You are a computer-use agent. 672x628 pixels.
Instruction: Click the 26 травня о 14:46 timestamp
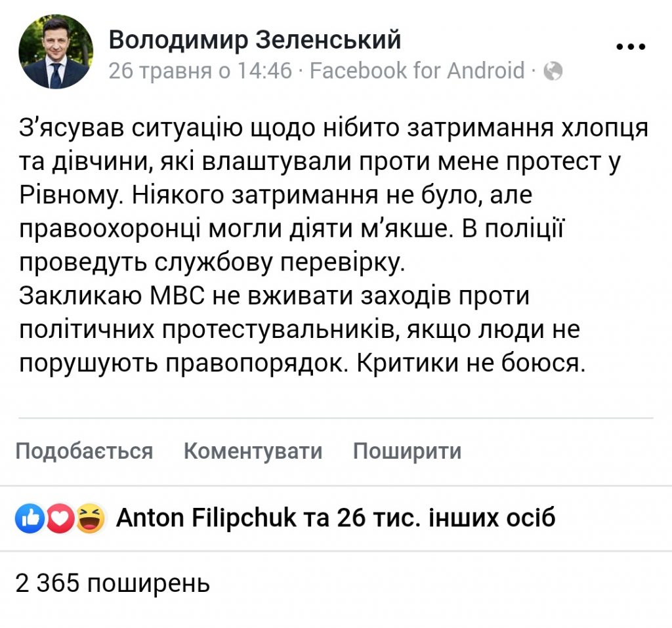[x=200, y=71]
